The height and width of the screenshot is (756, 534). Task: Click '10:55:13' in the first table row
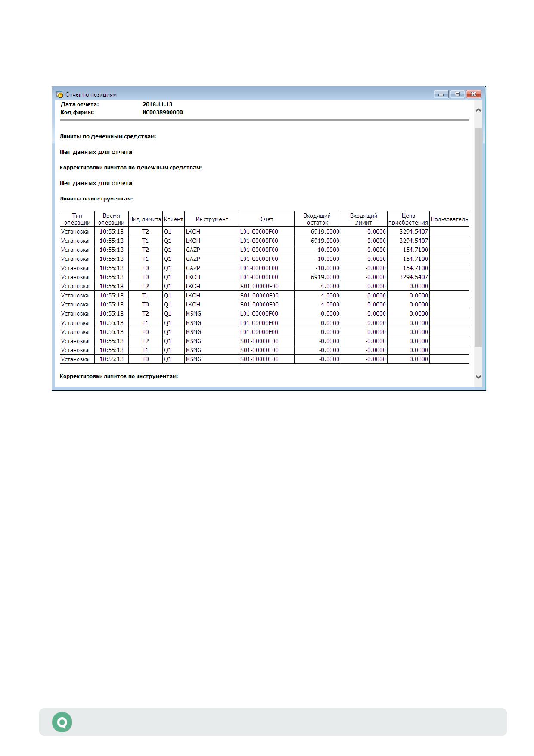tap(111, 231)
